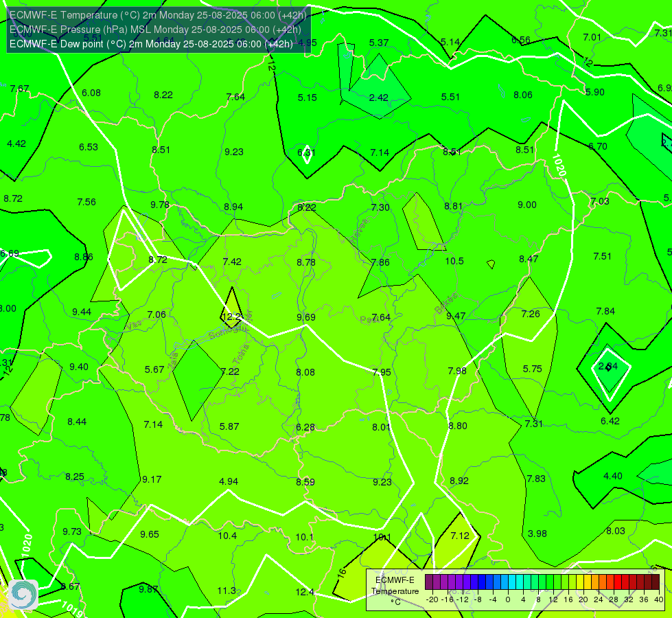Screen dimensions: 672x618
Task: Click the 10.5 dew point value
Action: (x=454, y=261)
